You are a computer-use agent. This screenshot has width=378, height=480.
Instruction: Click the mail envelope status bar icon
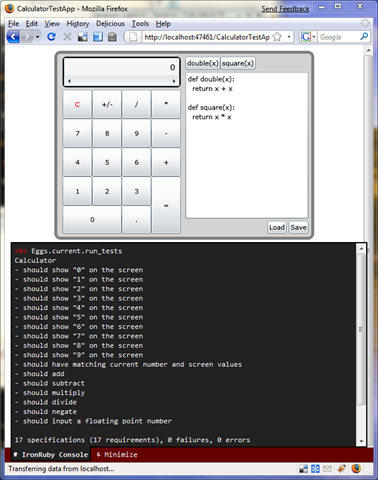click(x=327, y=469)
